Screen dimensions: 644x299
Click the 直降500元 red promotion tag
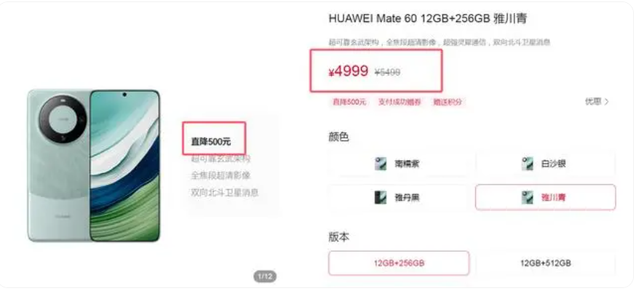349,103
